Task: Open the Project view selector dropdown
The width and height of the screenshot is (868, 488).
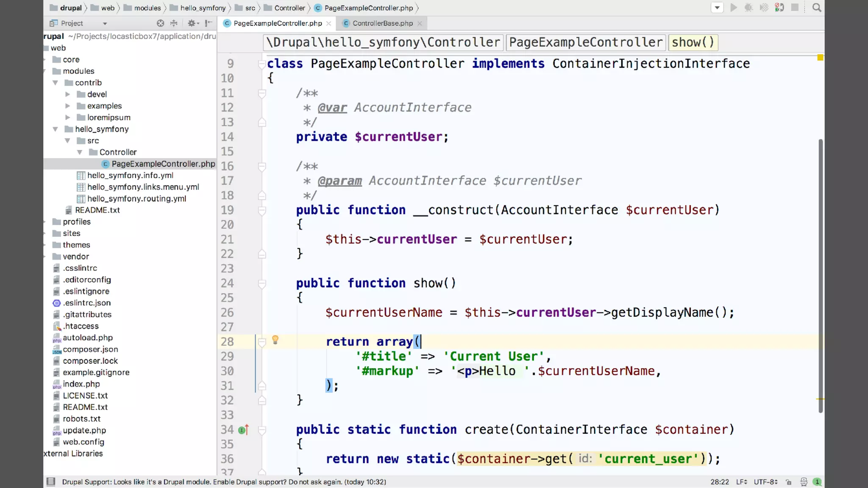Action: point(105,24)
